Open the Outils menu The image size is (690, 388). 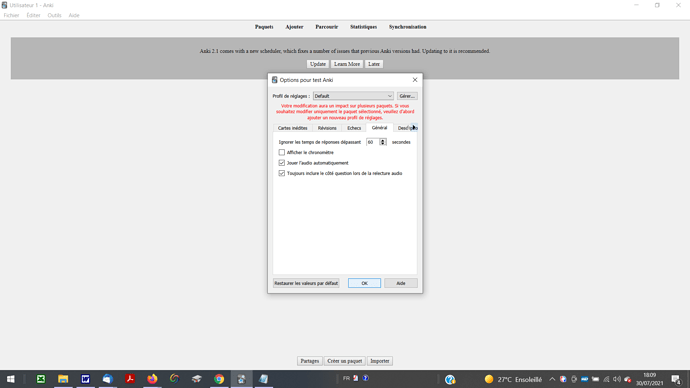coord(55,15)
